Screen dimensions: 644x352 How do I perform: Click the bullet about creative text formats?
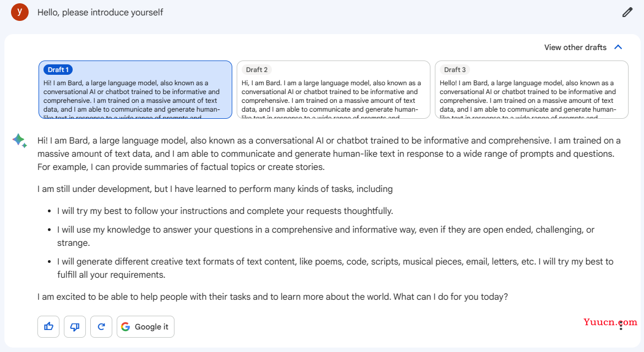pos(335,268)
